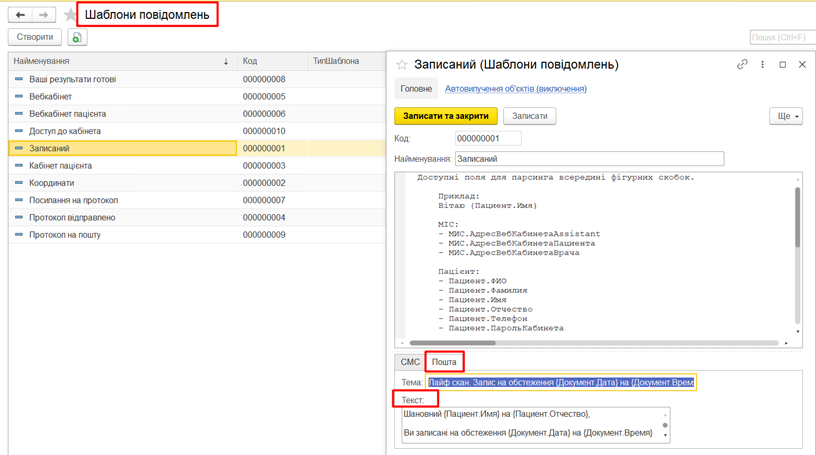Open Автовилучення об'єктів link
Viewport: 816px width, 455px height.
515,89
